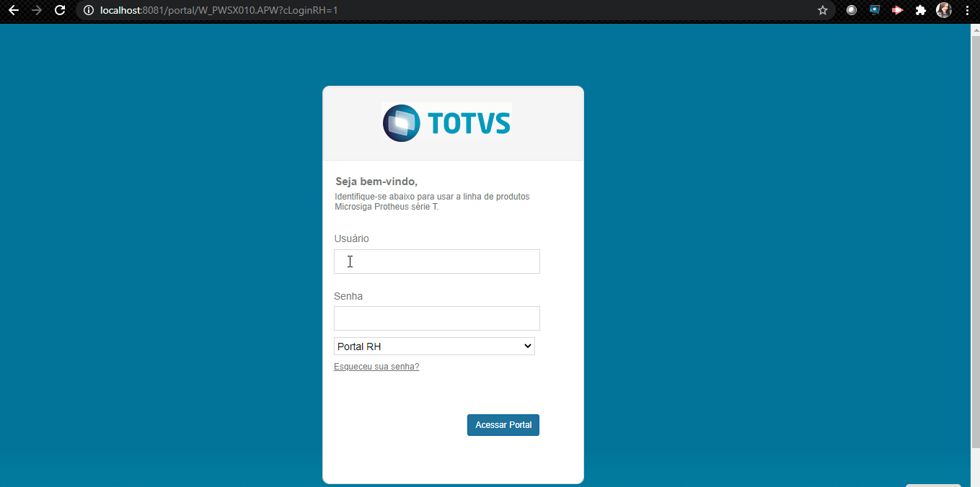The image size is (980, 487).
Task: Click the 'Senha' label
Action: [348, 296]
